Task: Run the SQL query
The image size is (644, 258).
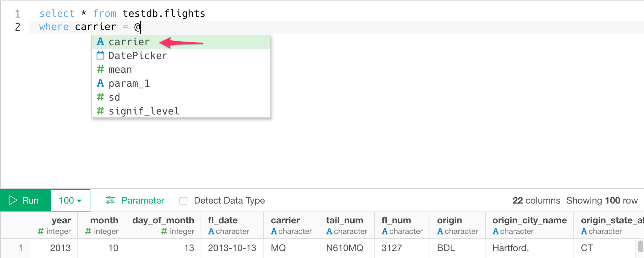Action: coord(25,200)
